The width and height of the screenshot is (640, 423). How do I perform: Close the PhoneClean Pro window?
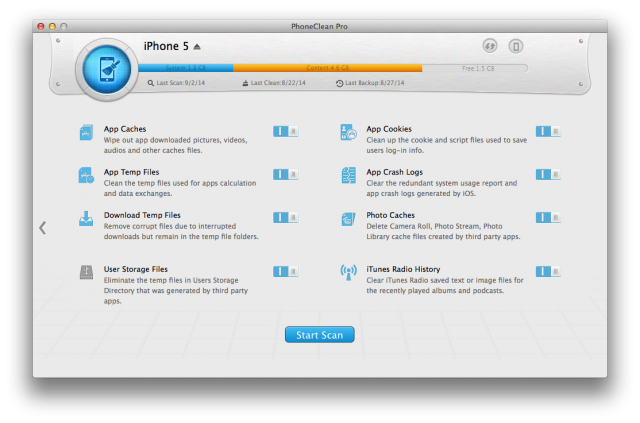pos(41,27)
